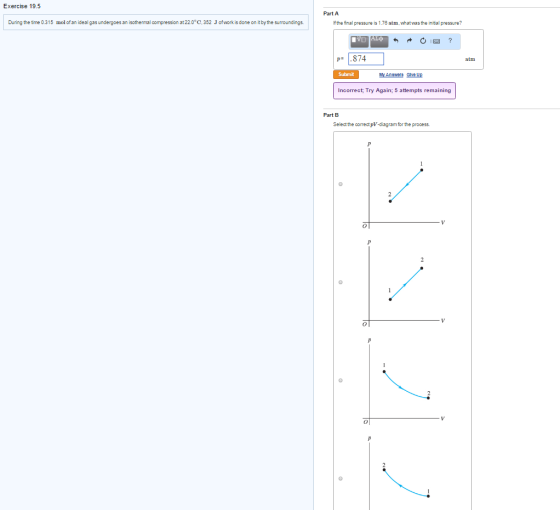Click the isothermal compression problem statement
The image size is (560, 510).
coord(156,22)
